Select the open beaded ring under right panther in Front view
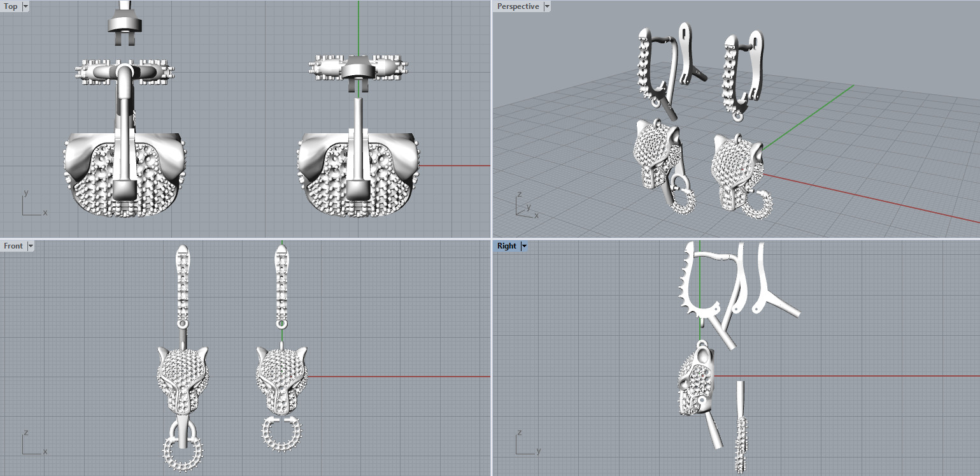Image resolution: width=980 pixels, height=476 pixels. click(x=281, y=434)
